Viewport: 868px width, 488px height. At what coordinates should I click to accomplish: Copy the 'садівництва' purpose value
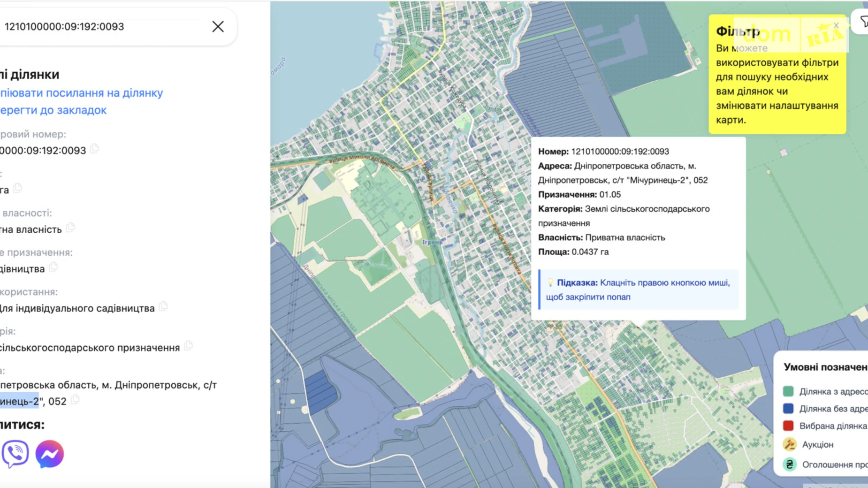(x=54, y=267)
